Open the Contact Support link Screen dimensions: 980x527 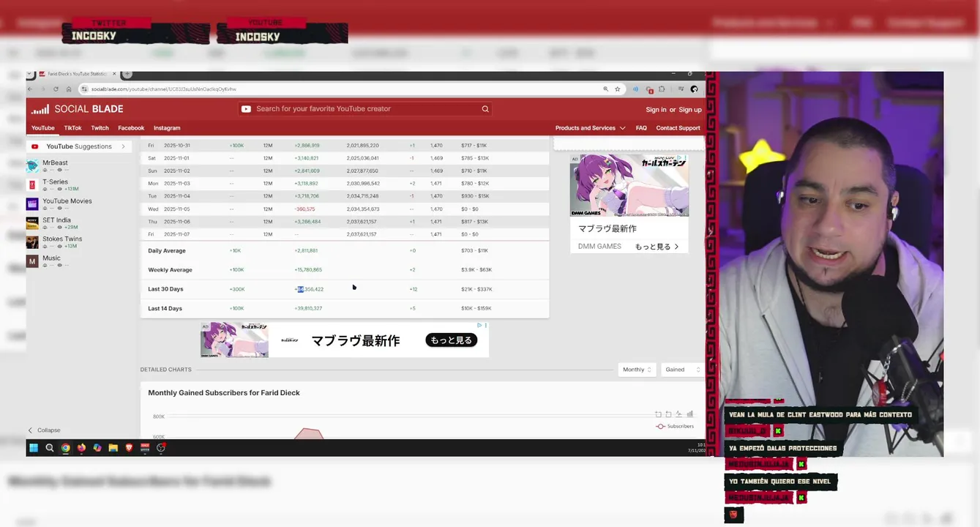678,128
